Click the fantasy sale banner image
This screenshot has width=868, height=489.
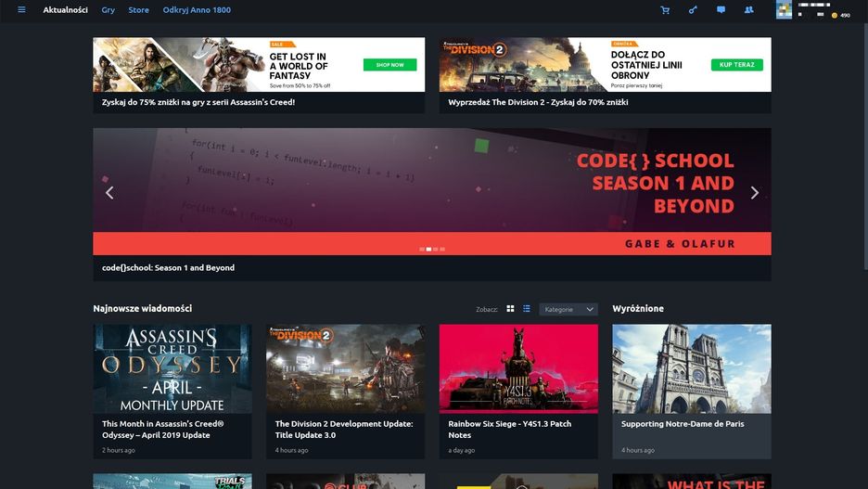pos(259,64)
